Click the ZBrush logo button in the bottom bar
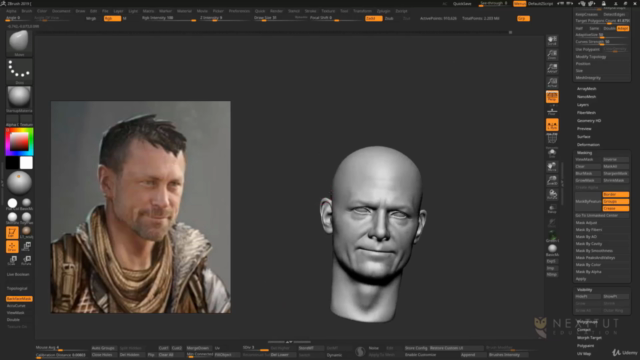640x360 pixels. (x=360, y=351)
